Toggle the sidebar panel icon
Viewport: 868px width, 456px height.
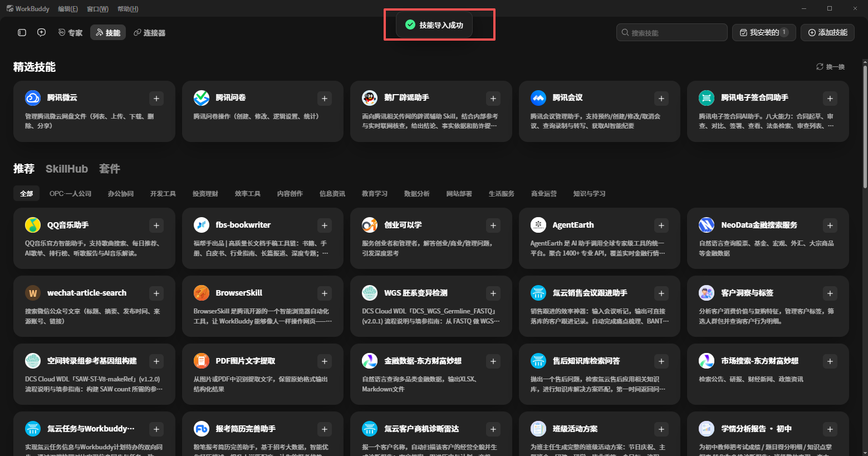click(x=22, y=33)
